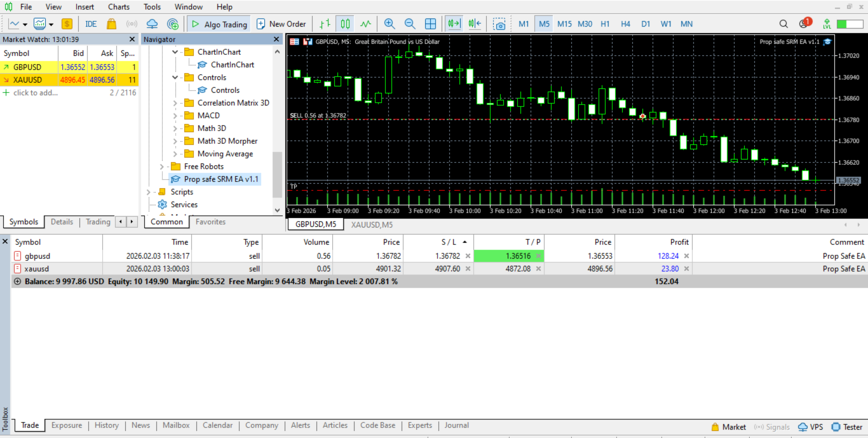Open the MetaEditor IDE
The width and height of the screenshot is (868, 438).
pyautogui.click(x=91, y=24)
